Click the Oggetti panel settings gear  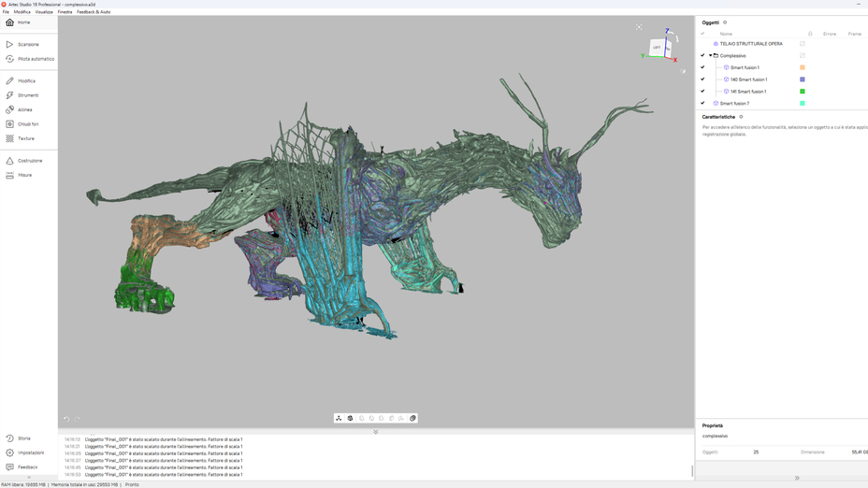point(725,22)
